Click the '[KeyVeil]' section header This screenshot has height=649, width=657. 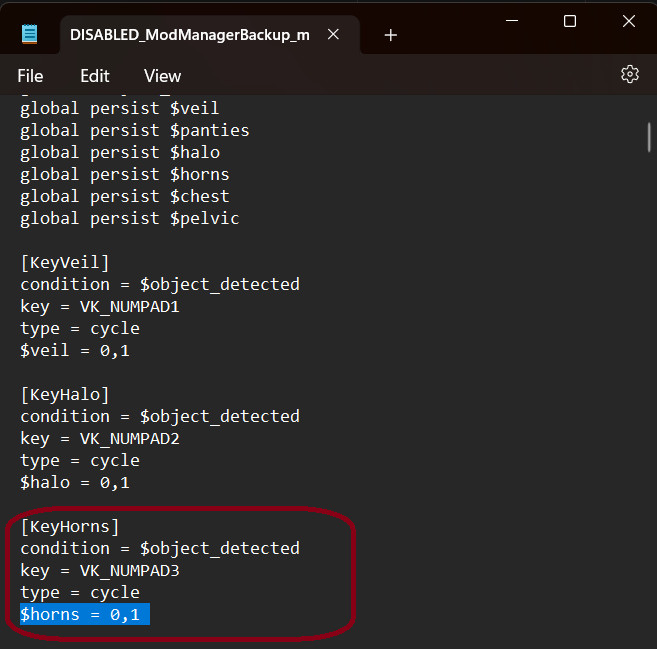pos(65,263)
